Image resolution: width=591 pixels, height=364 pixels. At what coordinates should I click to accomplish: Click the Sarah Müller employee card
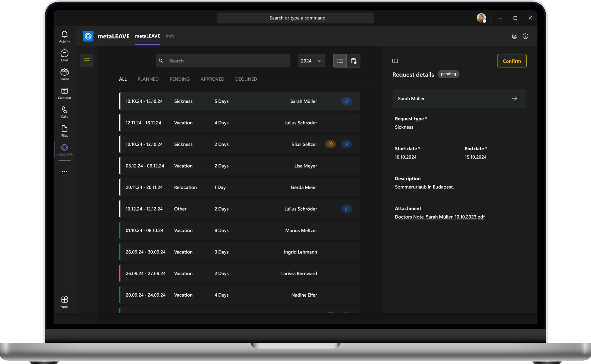(x=459, y=98)
